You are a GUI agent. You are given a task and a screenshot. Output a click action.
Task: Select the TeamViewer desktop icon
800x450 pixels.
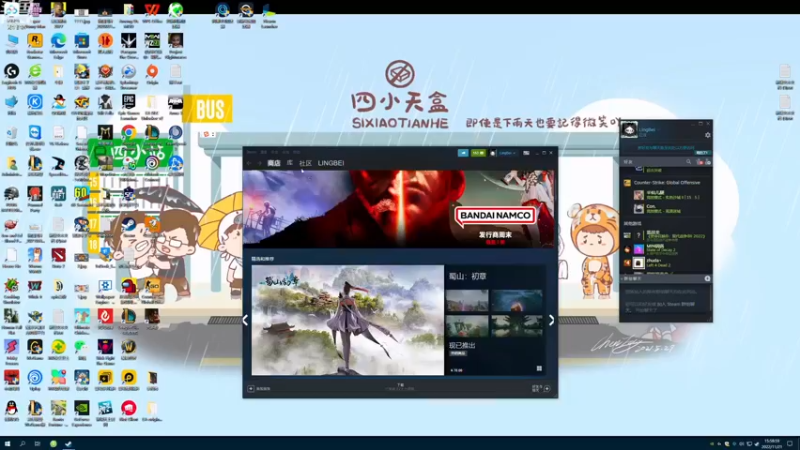pyautogui.click(x=35, y=136)
